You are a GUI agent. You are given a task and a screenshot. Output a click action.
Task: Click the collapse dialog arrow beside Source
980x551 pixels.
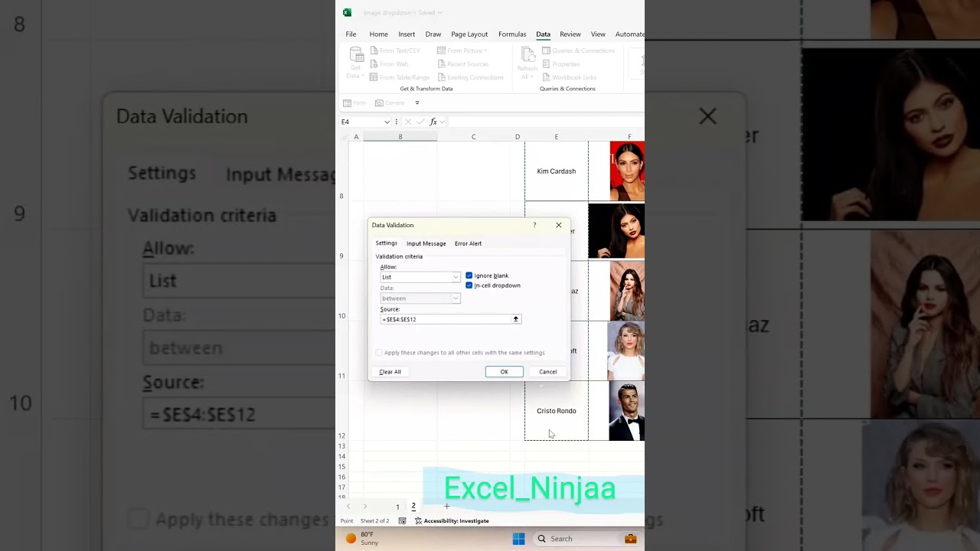pos(516,319)
